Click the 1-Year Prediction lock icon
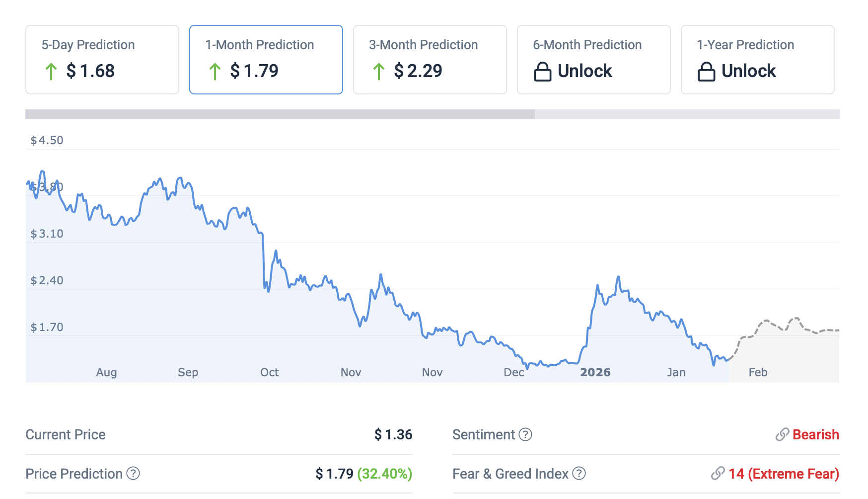This screenshot has height=499, width=868. click(706, 72)
